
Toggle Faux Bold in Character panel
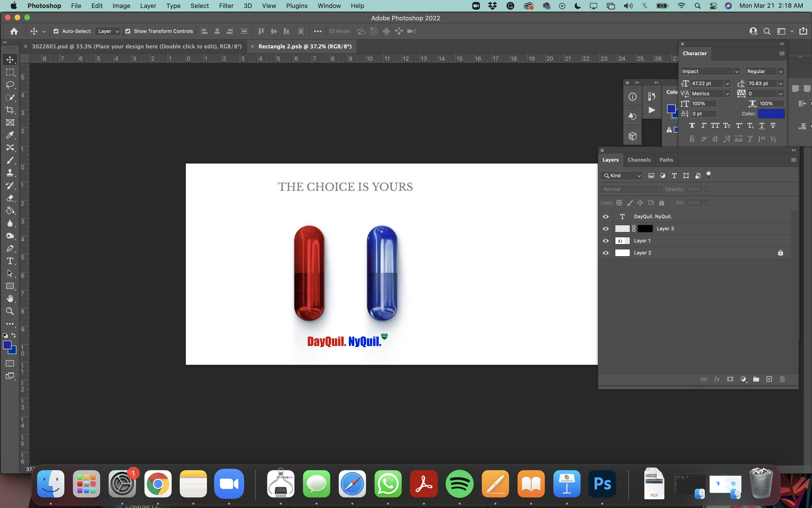[692, 125]
